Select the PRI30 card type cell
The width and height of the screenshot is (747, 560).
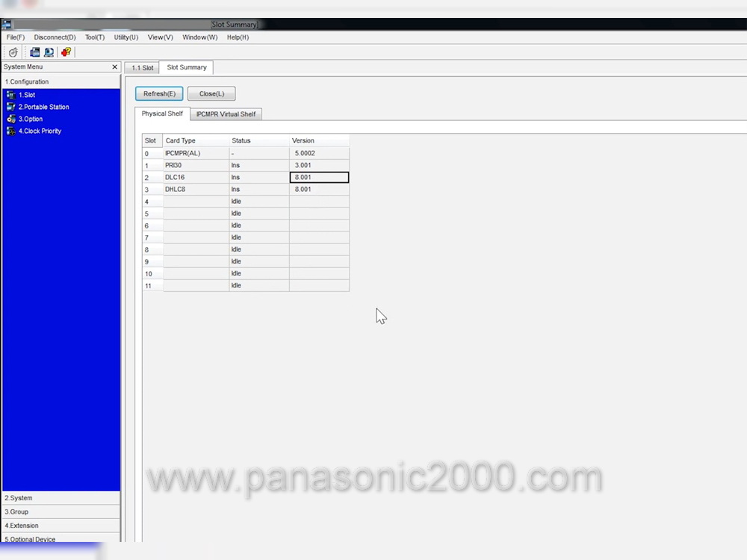[x=196, y=165]
